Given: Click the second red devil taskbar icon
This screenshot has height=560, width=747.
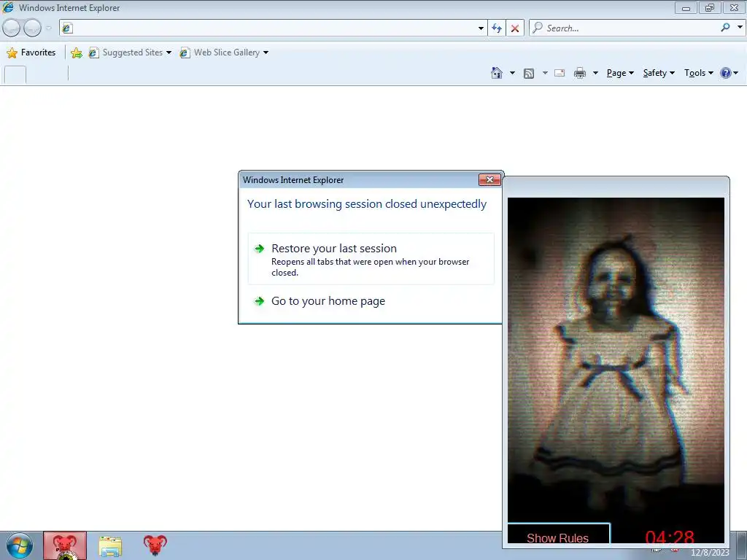Looking at the screenshot, I should point(155,546).
